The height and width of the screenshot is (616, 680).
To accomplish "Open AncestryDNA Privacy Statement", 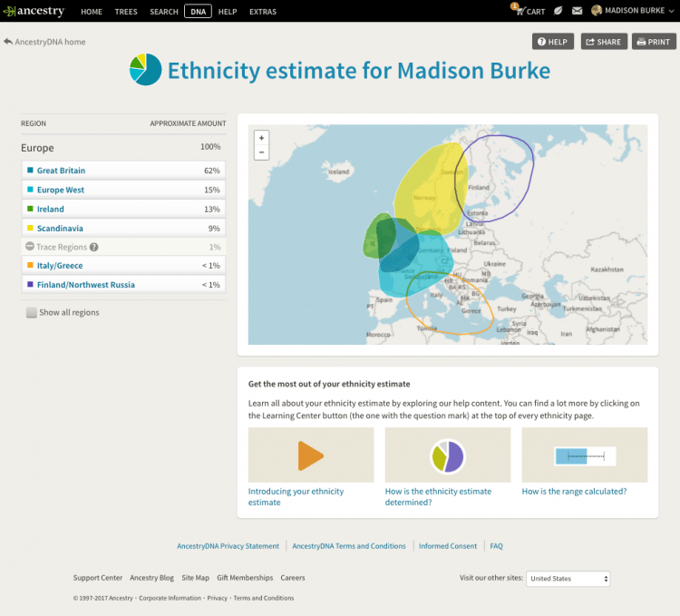I will (228, 546).
